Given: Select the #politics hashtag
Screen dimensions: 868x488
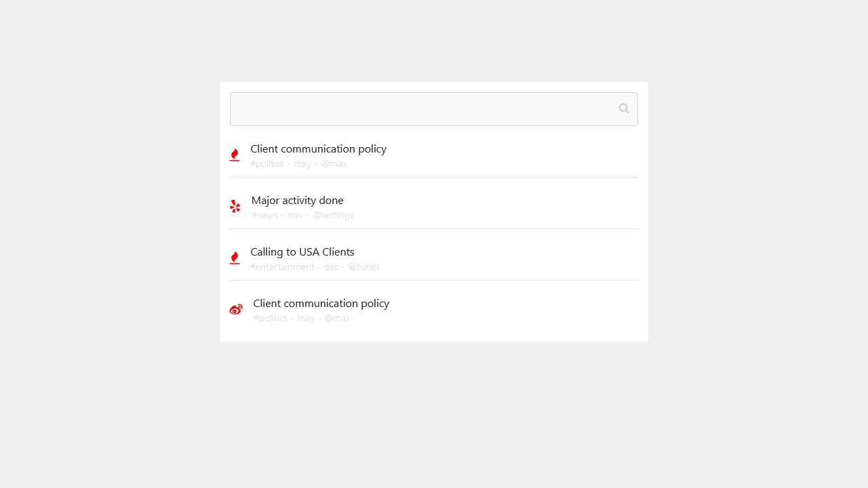Looking at the screenshot, I should [267, 163].
